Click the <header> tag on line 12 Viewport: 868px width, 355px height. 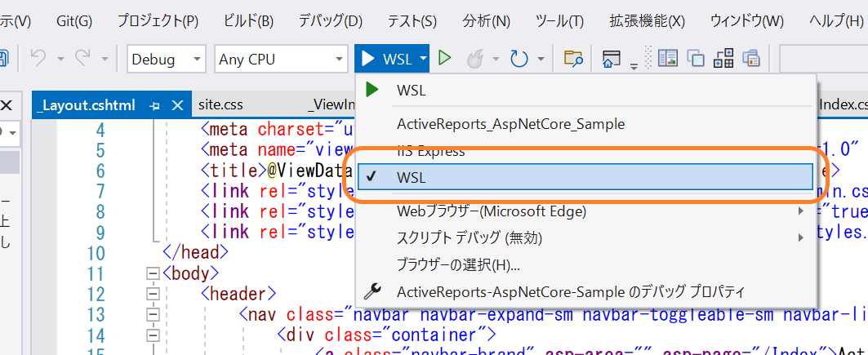point(238,294)
